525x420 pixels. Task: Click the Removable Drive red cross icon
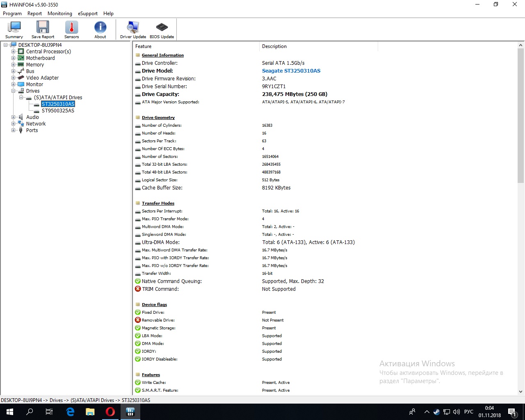[x=138, y=320]
